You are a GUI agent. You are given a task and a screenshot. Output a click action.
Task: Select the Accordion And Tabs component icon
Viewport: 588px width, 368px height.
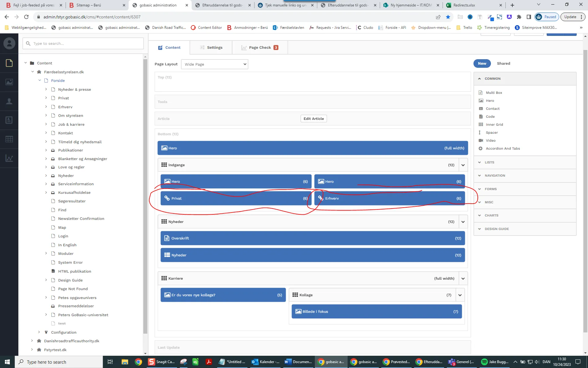click(481, 148)
